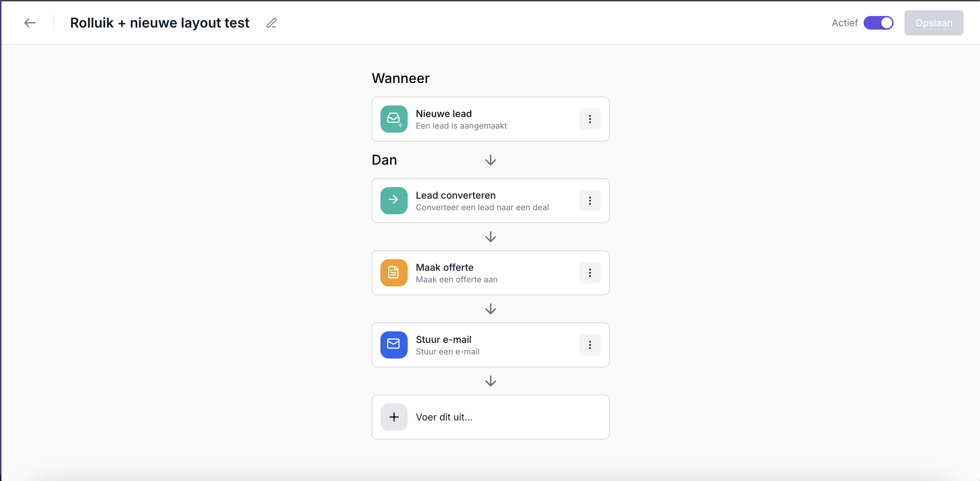Select the Lead converteren arrow icon
Screen dimensions: 980x481
[394, 201]
